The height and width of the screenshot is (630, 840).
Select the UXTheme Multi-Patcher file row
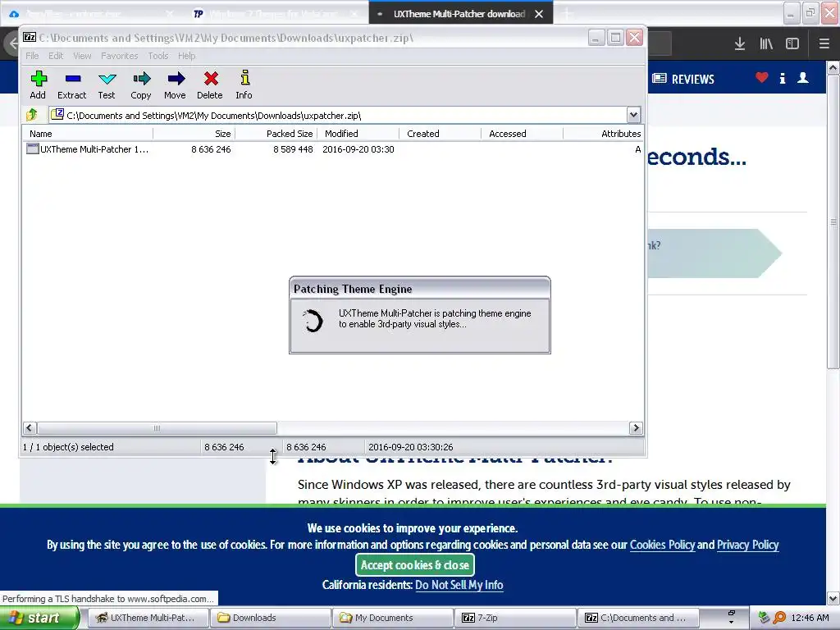tap(332, 149)
